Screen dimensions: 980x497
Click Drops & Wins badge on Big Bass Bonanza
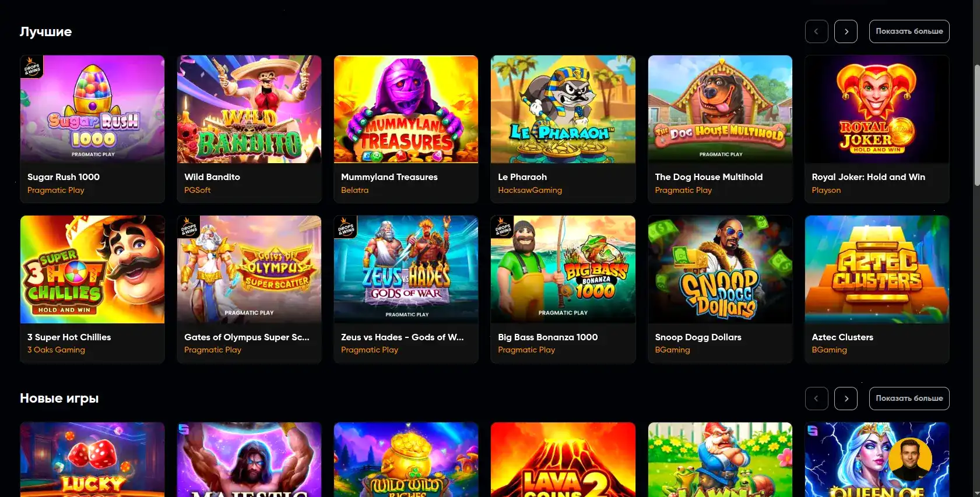tap(503, 227)
